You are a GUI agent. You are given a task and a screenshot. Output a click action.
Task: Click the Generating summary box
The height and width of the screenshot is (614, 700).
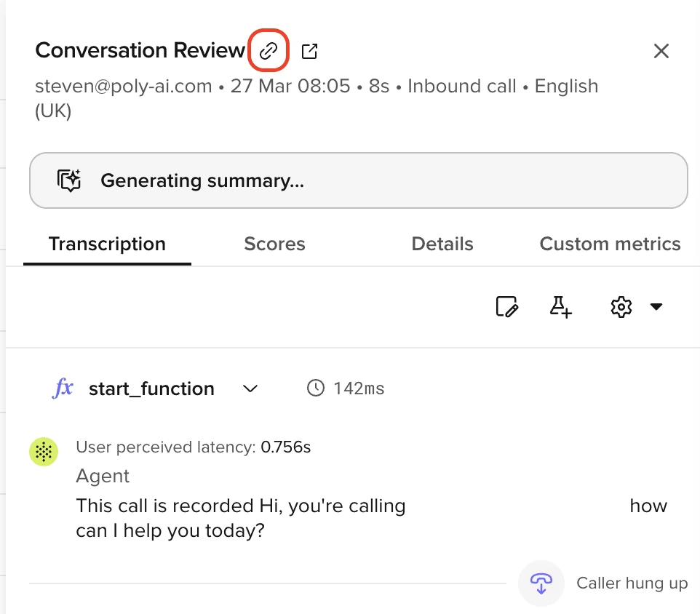(x=359, y=180)
